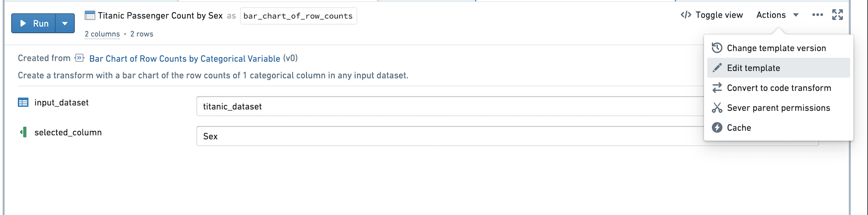
Task: Click the template icon next to Created from
Action: coord(79,58)
